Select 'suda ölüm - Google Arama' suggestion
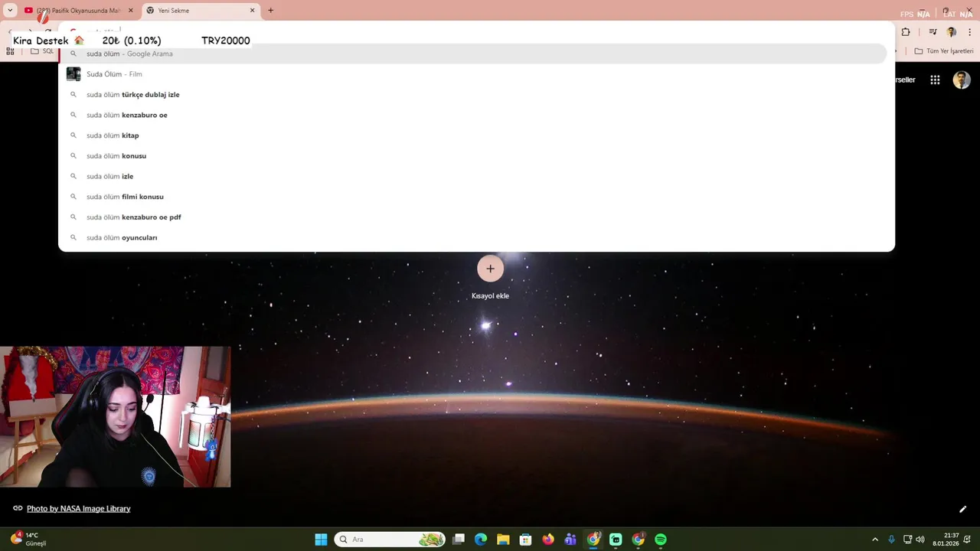The width and height of the screenshot is (980, 551). [473, 54]
